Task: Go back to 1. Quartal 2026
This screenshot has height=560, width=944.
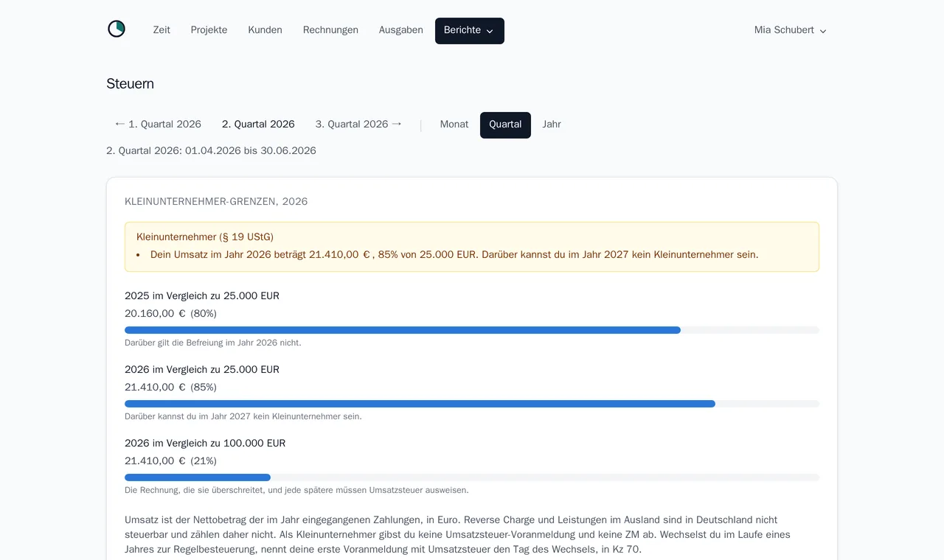Action: (x=158, y=125)
